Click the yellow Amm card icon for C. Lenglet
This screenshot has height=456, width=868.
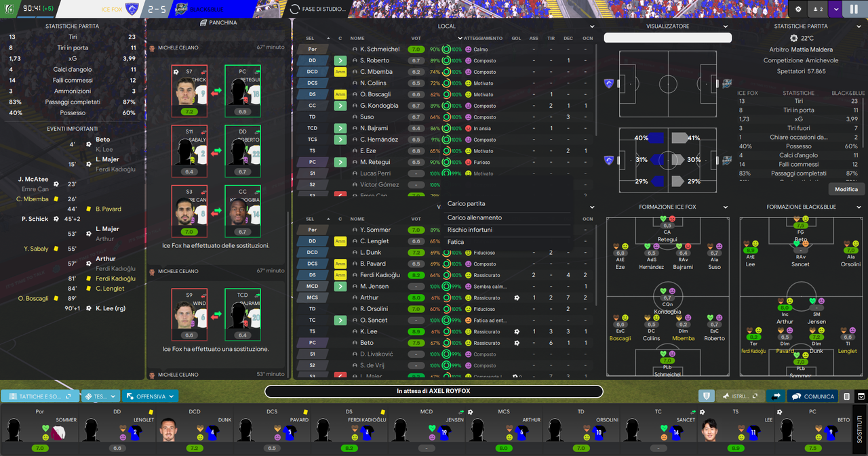click(x=340, y=241)
